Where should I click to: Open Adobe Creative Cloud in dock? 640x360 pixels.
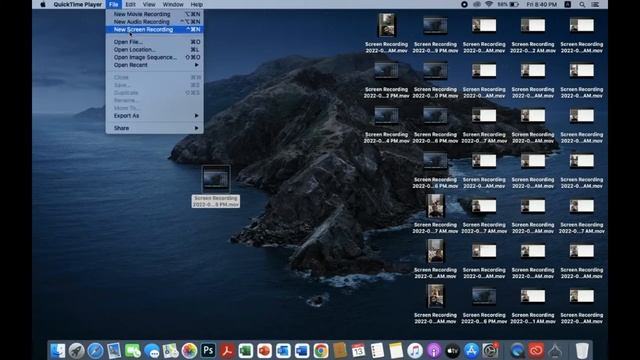click(536, 351)
